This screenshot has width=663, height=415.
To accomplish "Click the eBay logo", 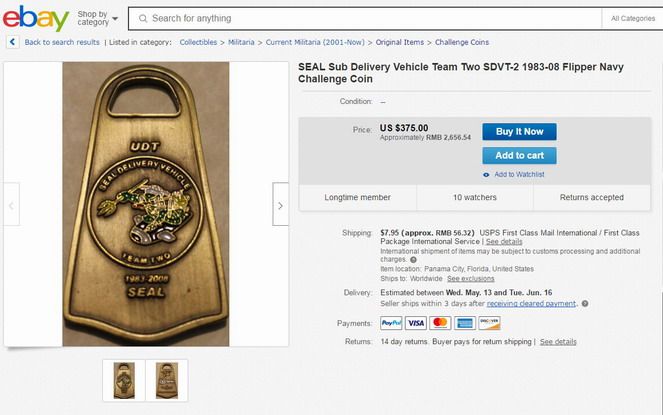I will click(36, 18).
